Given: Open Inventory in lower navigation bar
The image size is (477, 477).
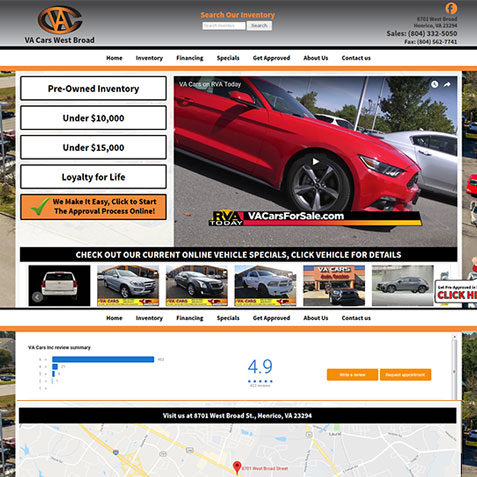Looking at the screenshot, I should 149,318.
